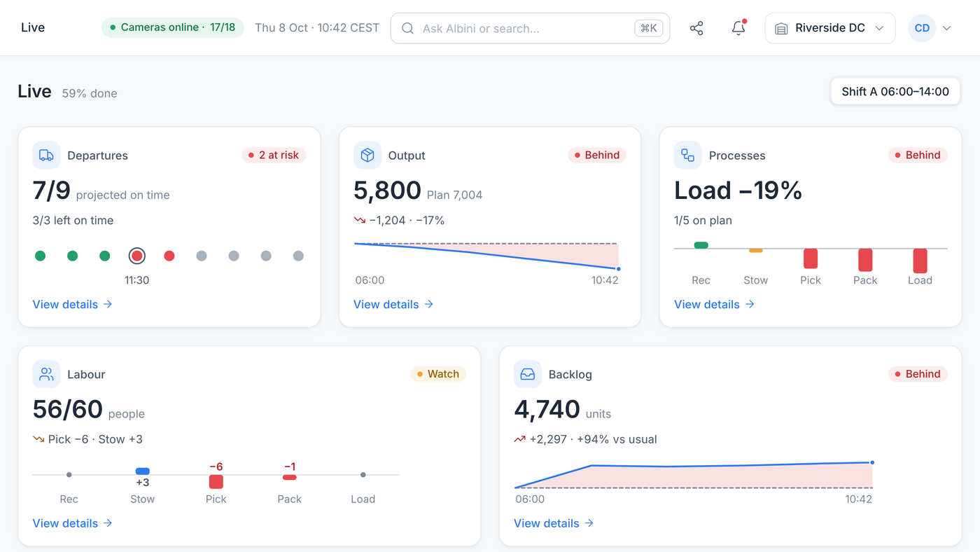The height and width of the screenshot is (552, 980).
Task: Open View details in Processes card
Action: pyautogui.click(x=714, y=304)
